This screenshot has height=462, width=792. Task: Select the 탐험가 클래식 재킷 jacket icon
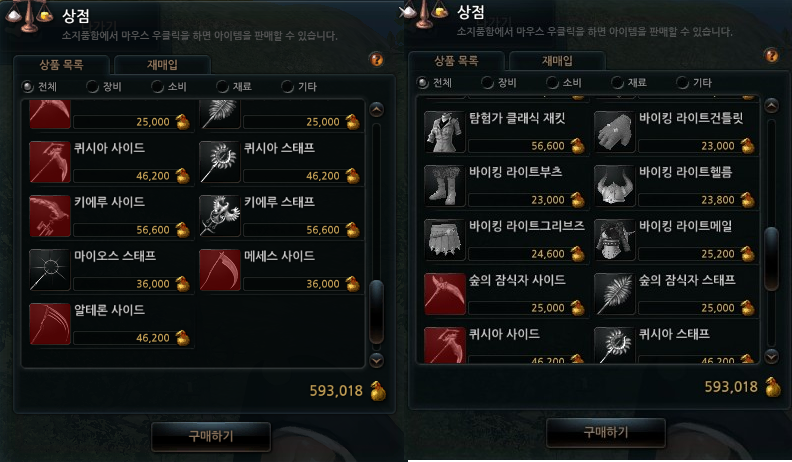pos(444,132)
